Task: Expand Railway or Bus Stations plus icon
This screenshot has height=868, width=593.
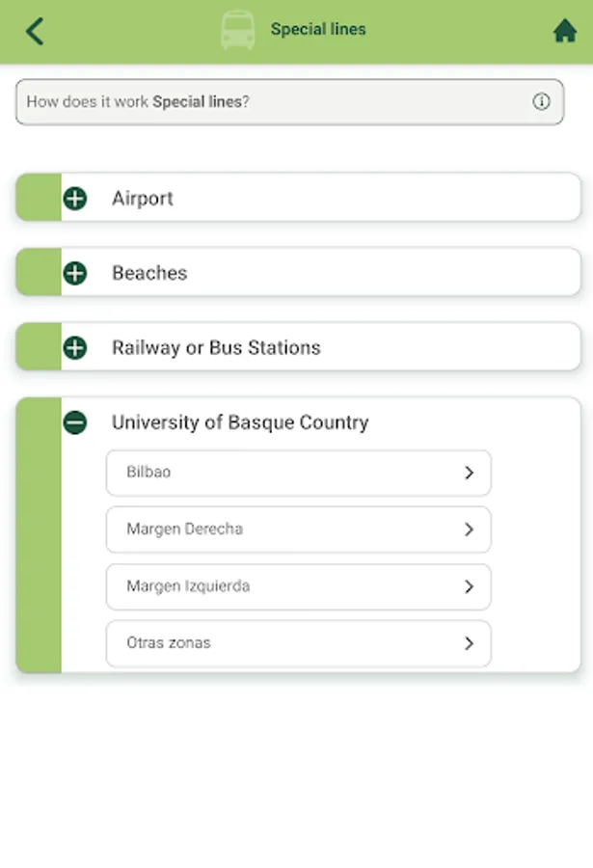Action: click(x=75, y=348)
